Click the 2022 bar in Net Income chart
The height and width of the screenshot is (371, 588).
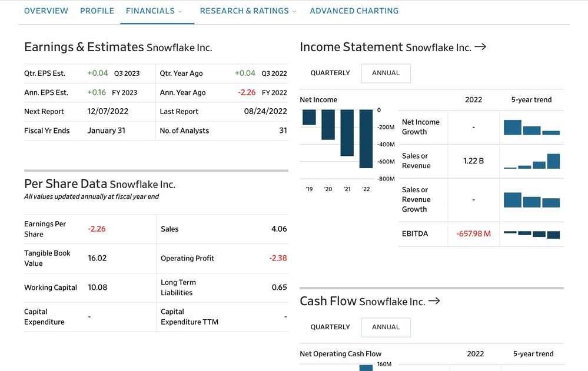click(x=366, y=139)
